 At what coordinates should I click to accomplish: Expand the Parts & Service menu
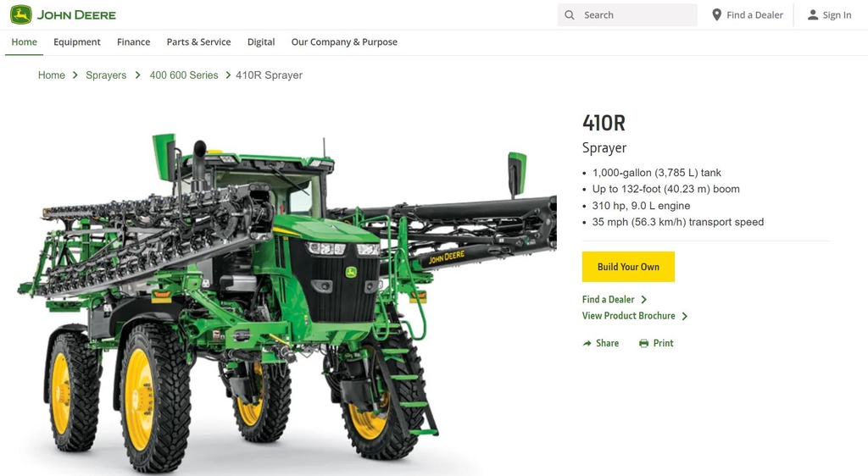pos(198,42)
